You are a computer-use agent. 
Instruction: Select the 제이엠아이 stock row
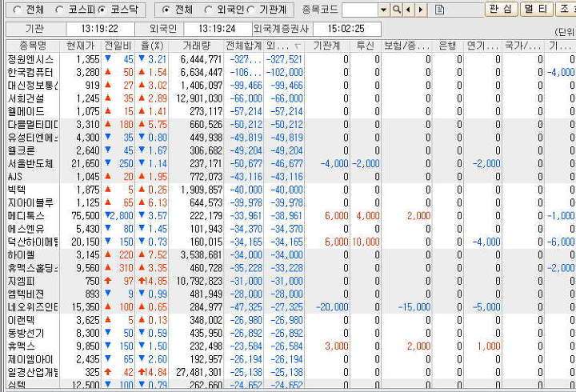tap(291, 359)
